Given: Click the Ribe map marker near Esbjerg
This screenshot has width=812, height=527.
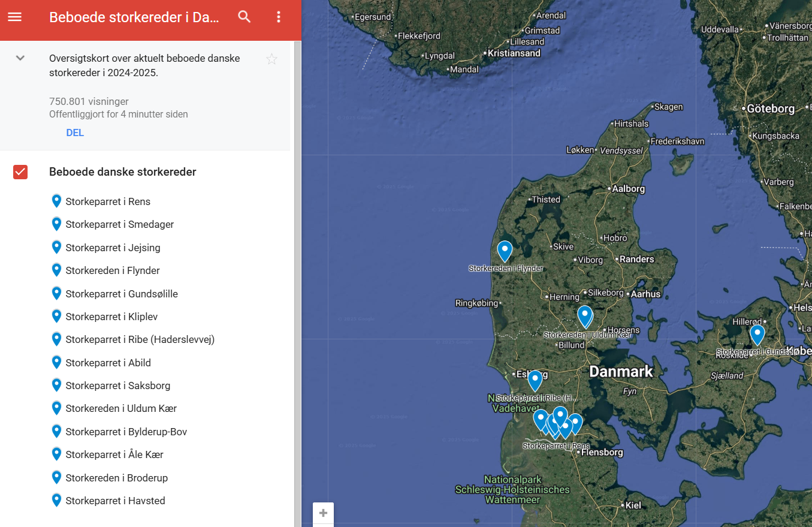Looking at the screenshot, I should [x=535, y=380].
